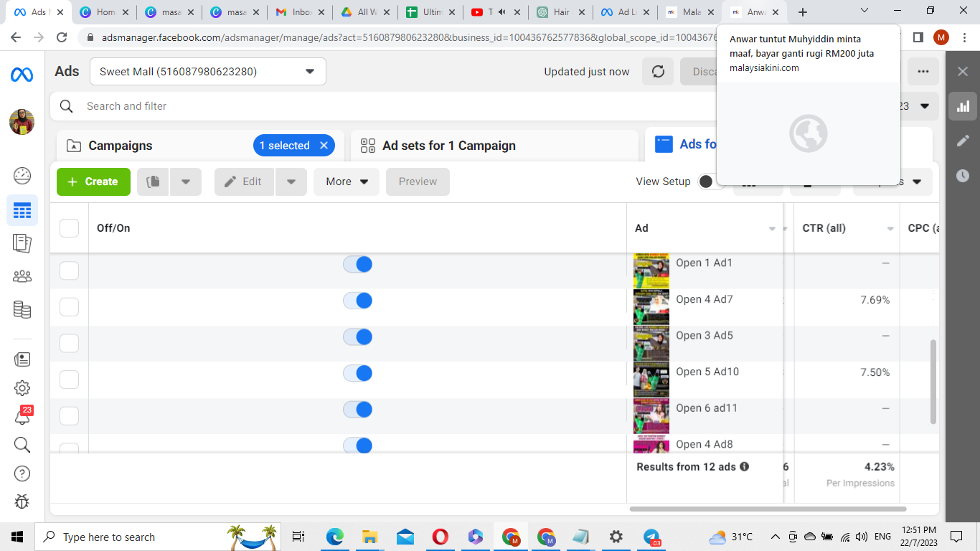
Task: Open the Billing coins stack icon
Action: pos(22,310)
